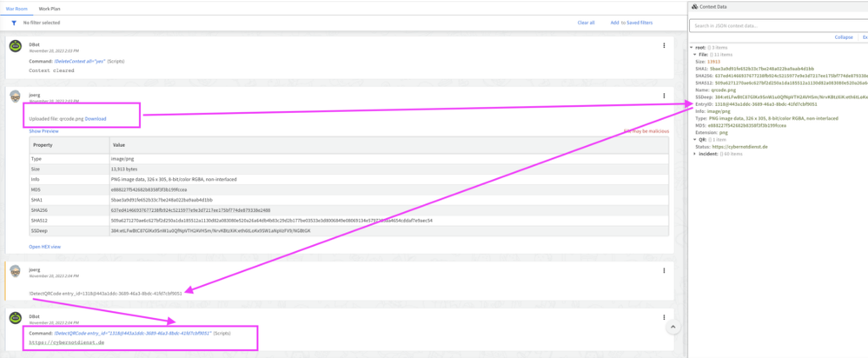The image size is (868, 358).
Task: Select the SHA1 hash value in the table
Action: coord(162,200)
